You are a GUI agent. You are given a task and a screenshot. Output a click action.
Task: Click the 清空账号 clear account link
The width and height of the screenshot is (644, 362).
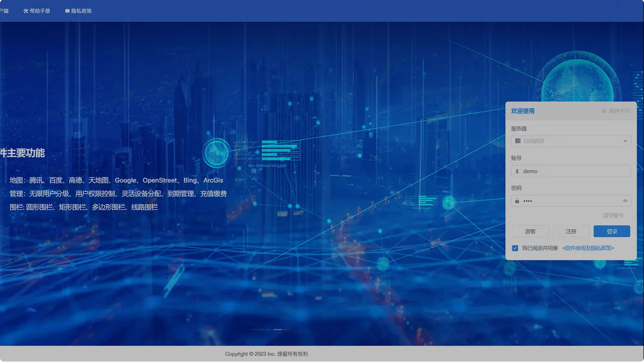click(613, 215)
